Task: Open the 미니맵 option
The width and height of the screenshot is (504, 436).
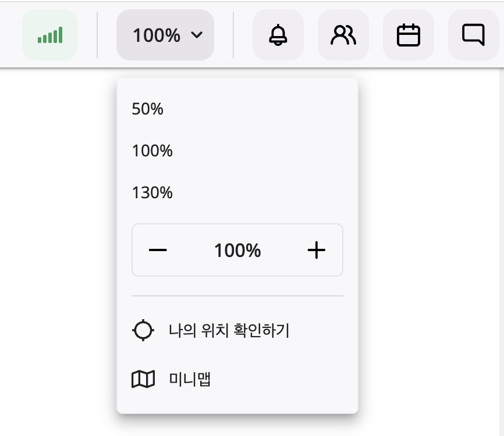Action: [x=189, y=379]
